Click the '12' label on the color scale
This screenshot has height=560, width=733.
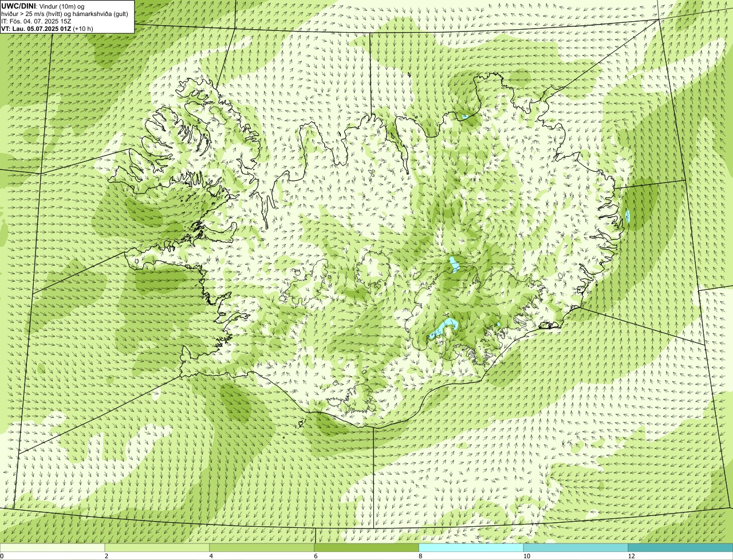(631, 556)
